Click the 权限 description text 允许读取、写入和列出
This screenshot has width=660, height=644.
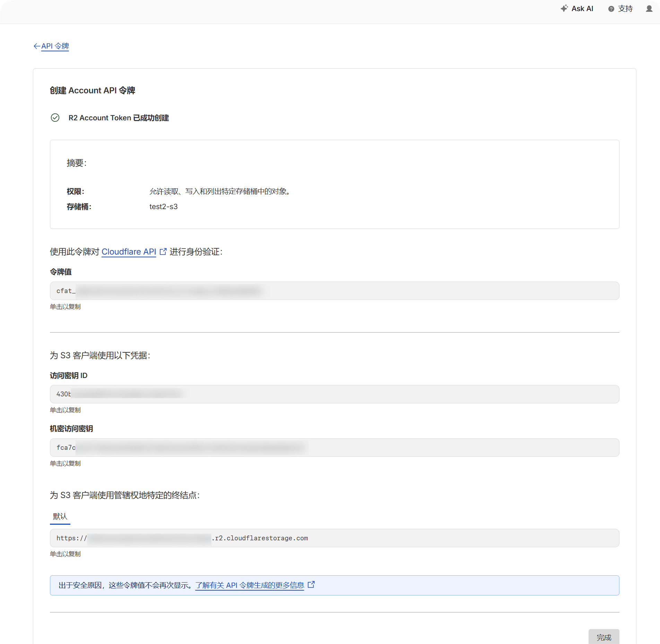click(221, 191)
